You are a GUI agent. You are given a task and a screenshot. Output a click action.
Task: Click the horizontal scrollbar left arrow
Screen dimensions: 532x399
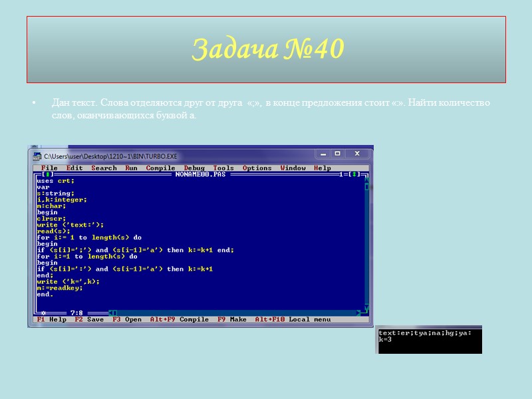(110, 313)
